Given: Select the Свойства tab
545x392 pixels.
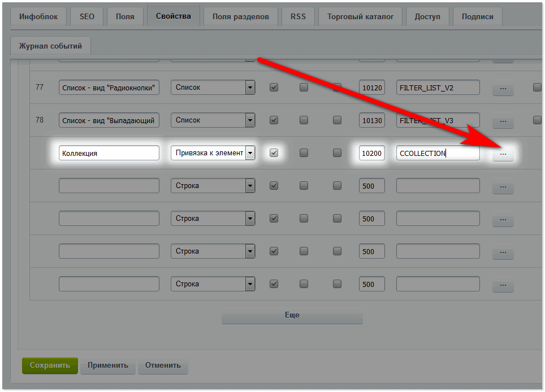Looking at the screenshot, I should click(x=174, y=16).
